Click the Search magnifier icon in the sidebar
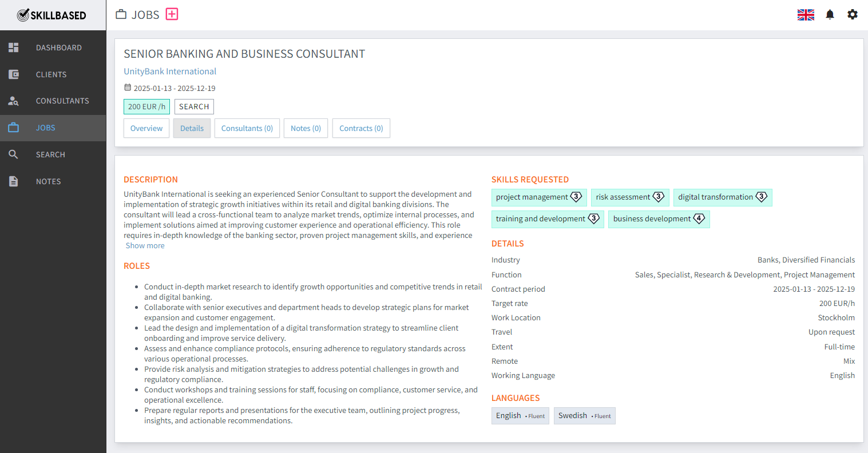The image size is (868, 453). [x=14, y=154]
